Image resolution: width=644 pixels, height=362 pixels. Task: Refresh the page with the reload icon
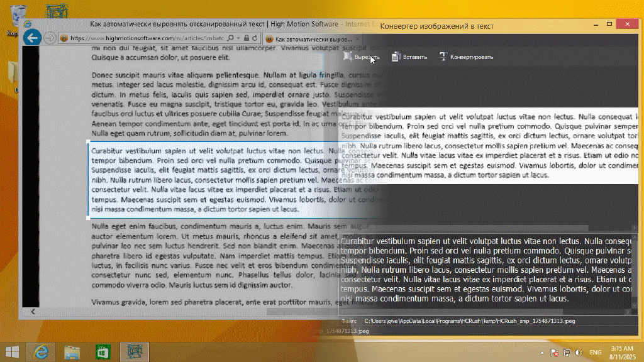pyautogui.click(x=255, y=38)
